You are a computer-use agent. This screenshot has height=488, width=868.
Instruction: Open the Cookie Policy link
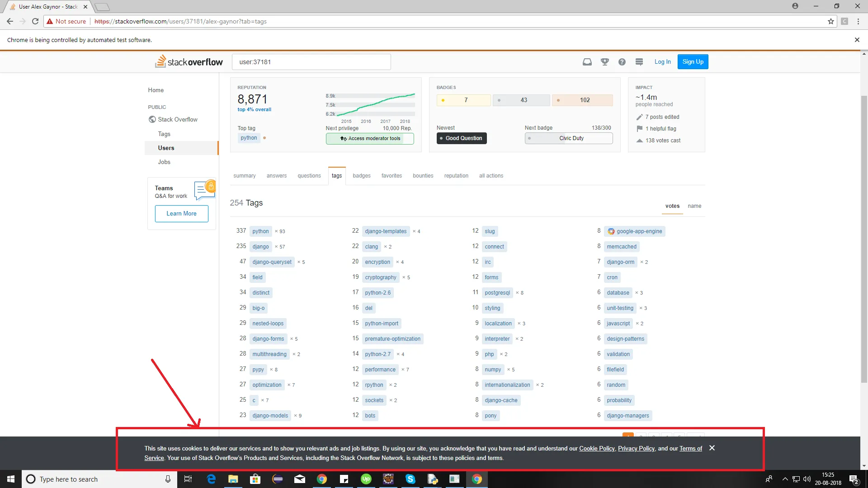597,448
